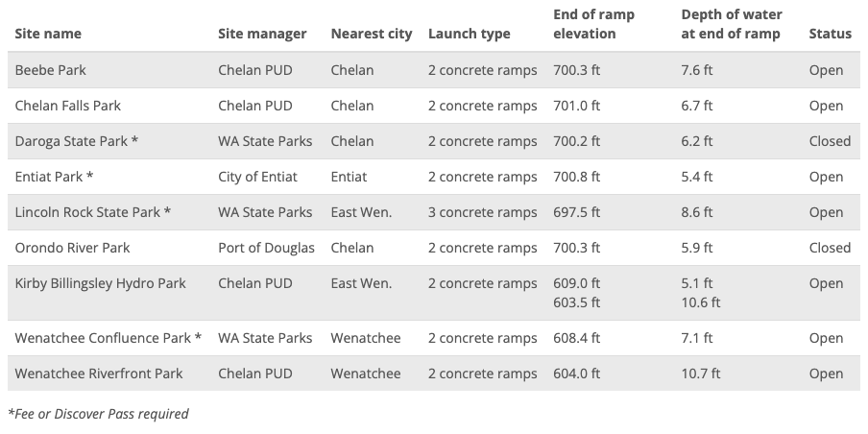Click Wenatchee Riverfront Park name
This screenshot has height=434, width=868.
[x=99, y=374]
